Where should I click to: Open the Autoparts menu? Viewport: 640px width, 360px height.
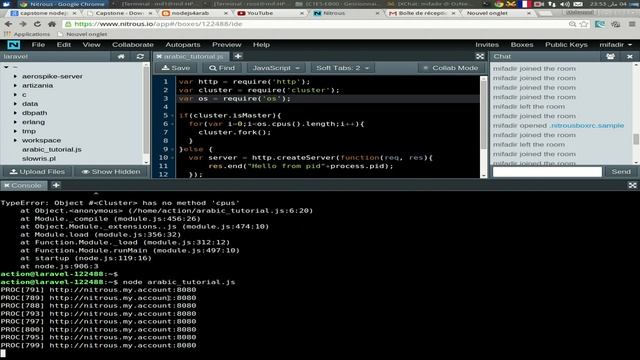(x=183, y=45)
